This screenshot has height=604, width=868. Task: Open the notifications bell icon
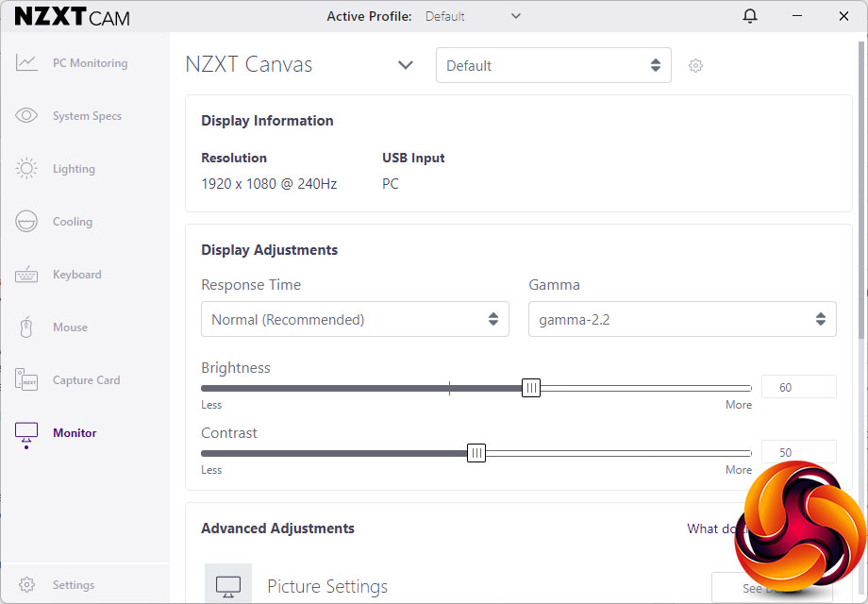(x=750, y=16)
